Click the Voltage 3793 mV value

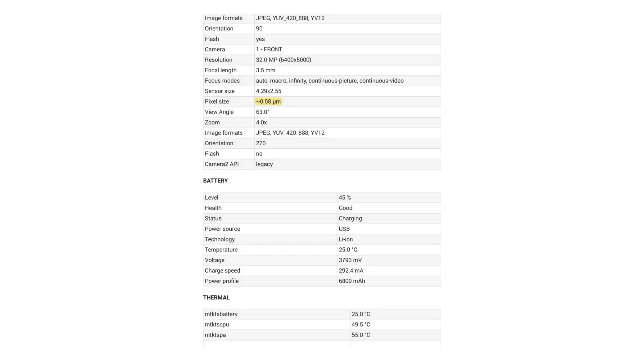[x=350, y=260]
